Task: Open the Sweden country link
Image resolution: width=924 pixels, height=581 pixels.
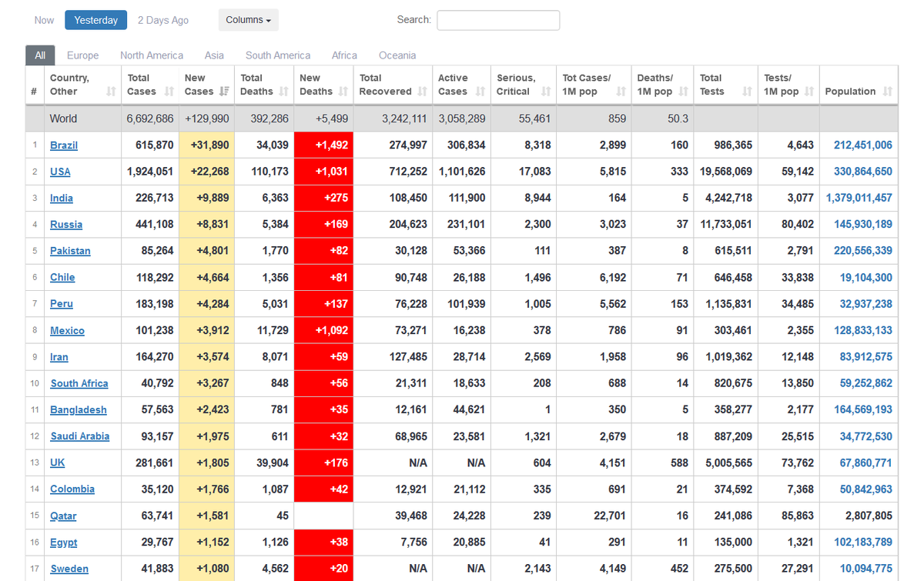Action: tap(69, 569)
